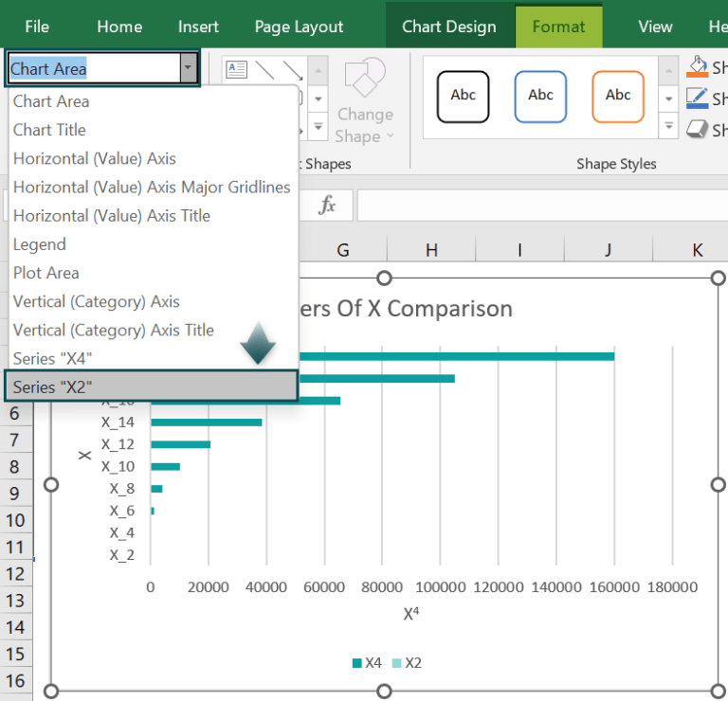Select Horizontal (Value) Axis entry

click(153, 158)
